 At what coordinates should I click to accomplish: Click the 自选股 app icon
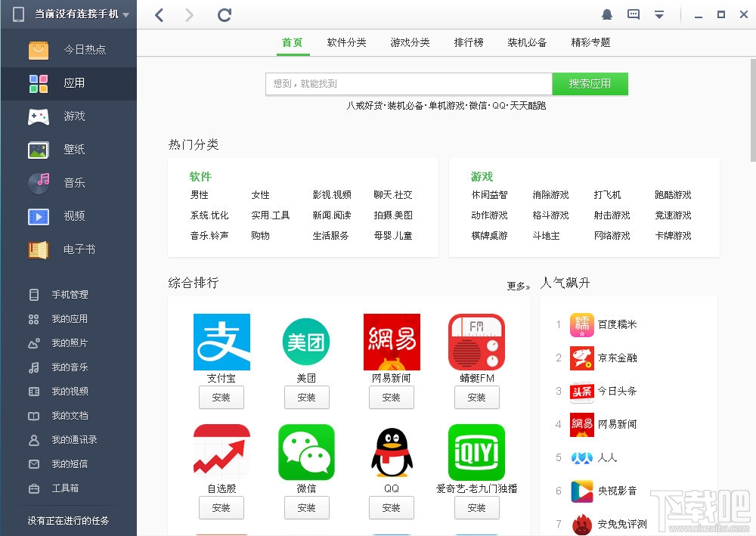pyautogui.click(x=222, y=452)
